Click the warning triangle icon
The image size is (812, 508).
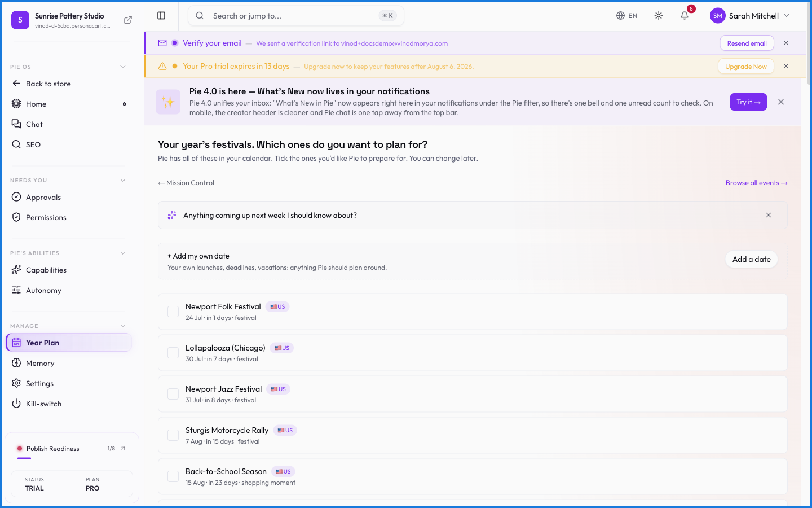(162, 66)
